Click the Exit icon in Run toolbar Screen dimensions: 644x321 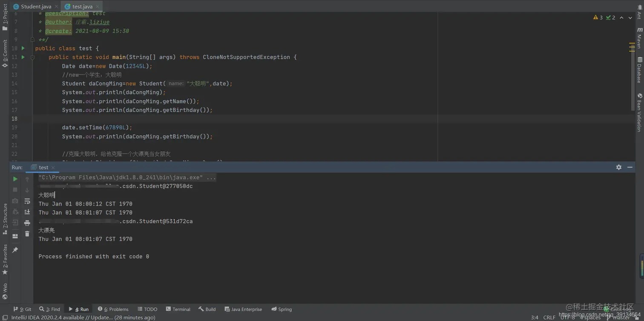[15, 223]
